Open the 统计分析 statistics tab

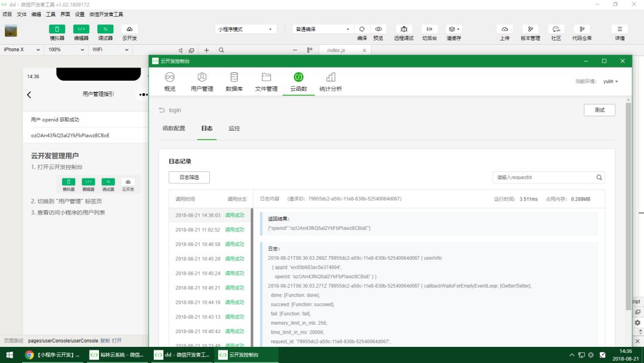tap(330, 82)
